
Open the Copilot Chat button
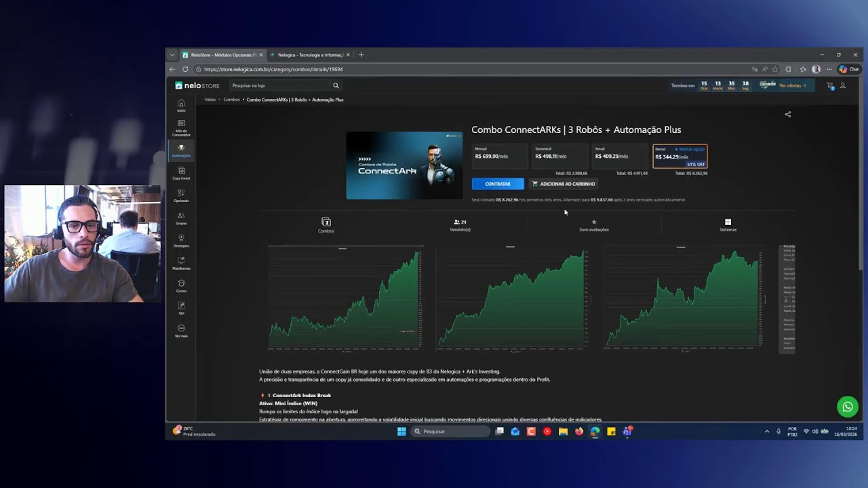pyautogui.click(x=849, y=69)
